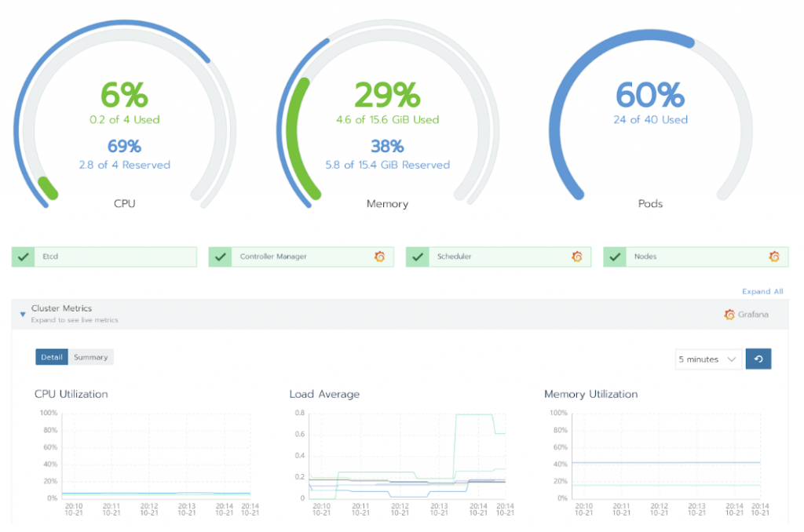Screen dimensions: 804x532
Task: Click '24 of 40 Used' text
Action: pos(651,119)
